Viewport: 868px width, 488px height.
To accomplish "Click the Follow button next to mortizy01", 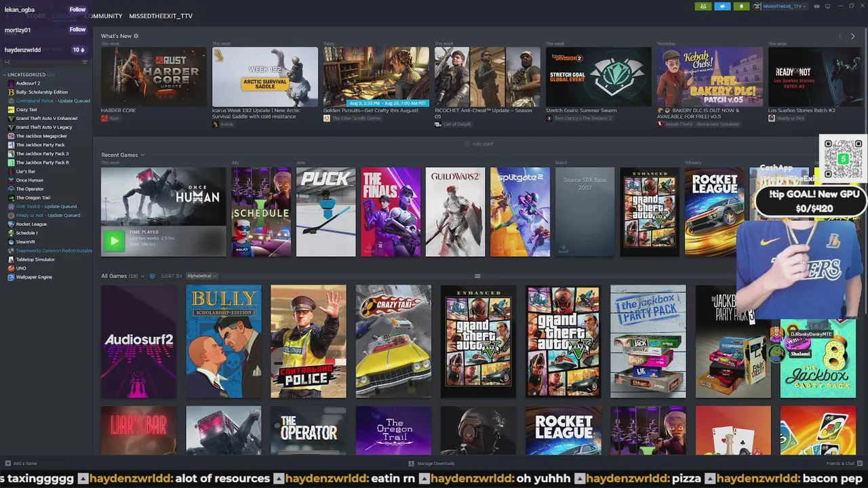I will tap(77, 30).
